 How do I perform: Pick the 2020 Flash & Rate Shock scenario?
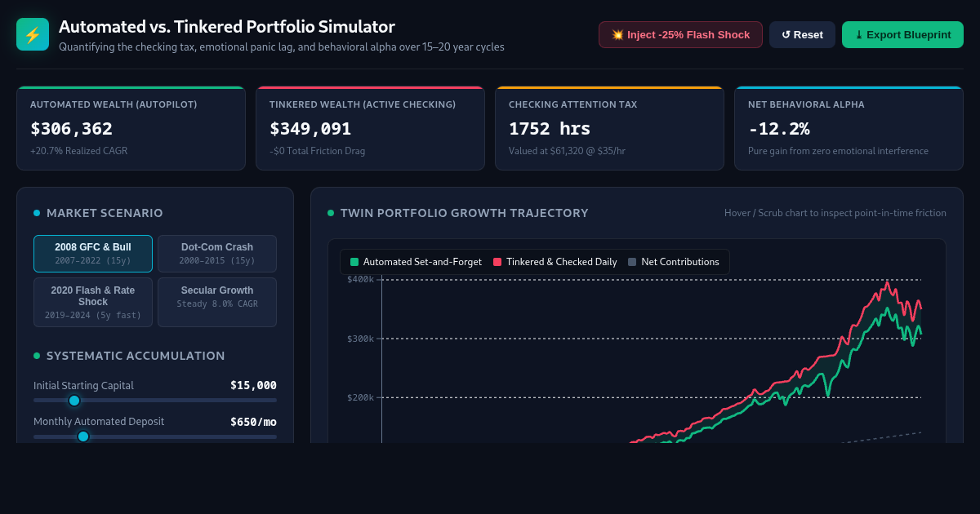[93, 302]
